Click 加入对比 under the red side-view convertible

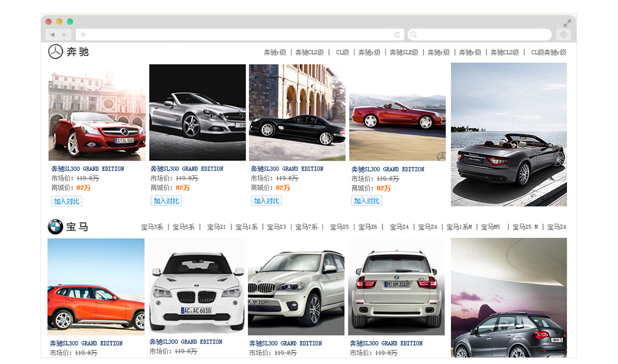(366, 201)
